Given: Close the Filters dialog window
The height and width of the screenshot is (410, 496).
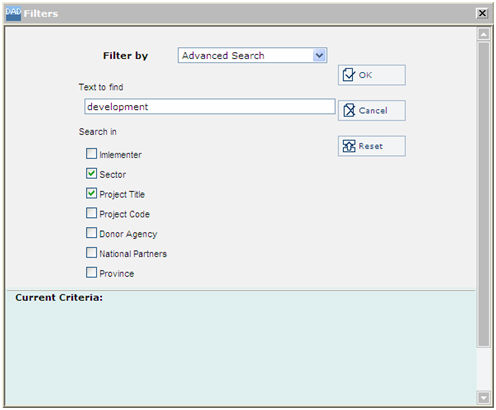Looking at the screenshot, I should (x=482, y=13).
